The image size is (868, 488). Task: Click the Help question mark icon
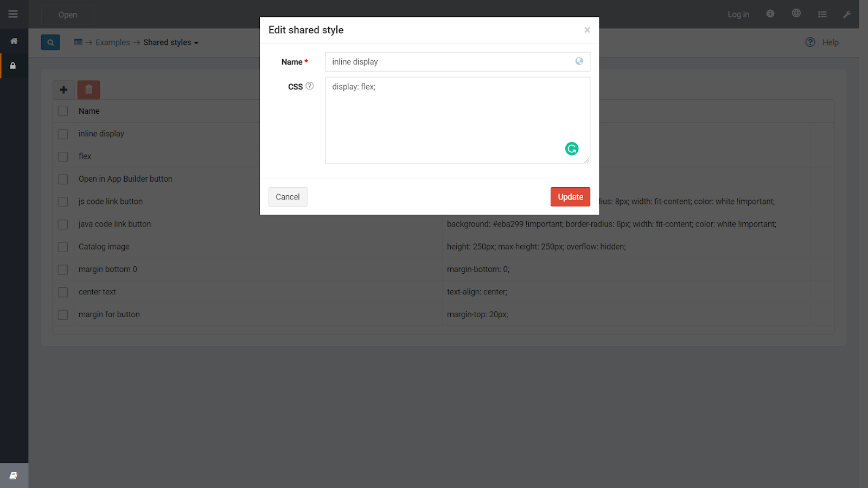click(x=810, y=42)
